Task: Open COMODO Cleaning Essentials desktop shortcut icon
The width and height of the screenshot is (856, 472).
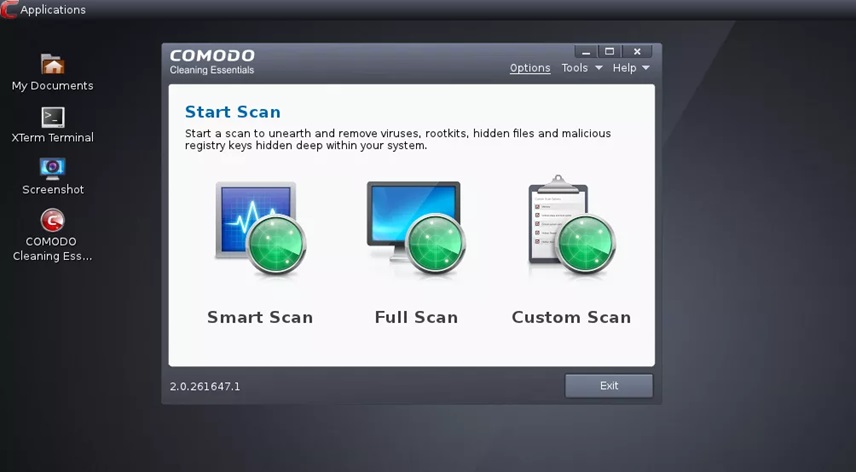Action: point(52,220)
